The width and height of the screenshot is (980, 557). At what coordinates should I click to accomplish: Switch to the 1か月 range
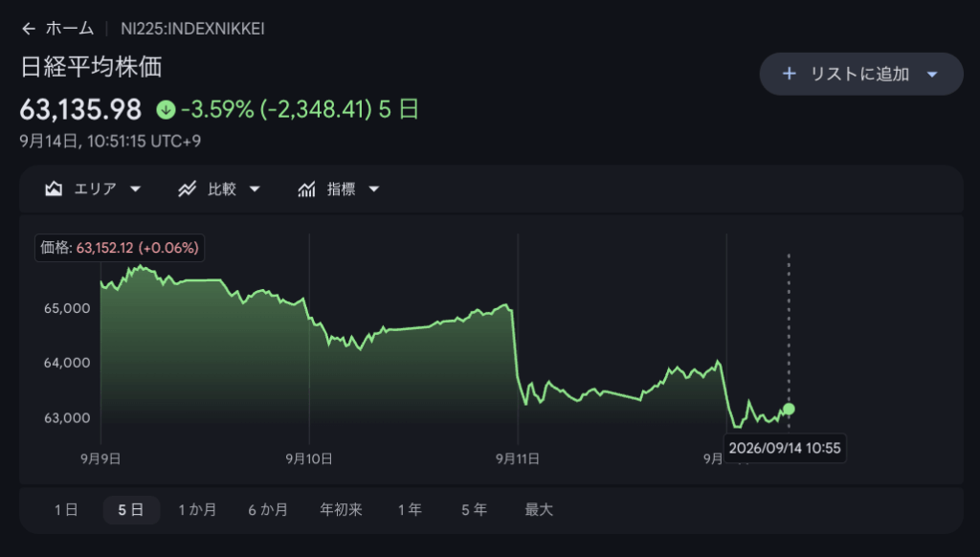pyautogui.click(x=197, y=510)
